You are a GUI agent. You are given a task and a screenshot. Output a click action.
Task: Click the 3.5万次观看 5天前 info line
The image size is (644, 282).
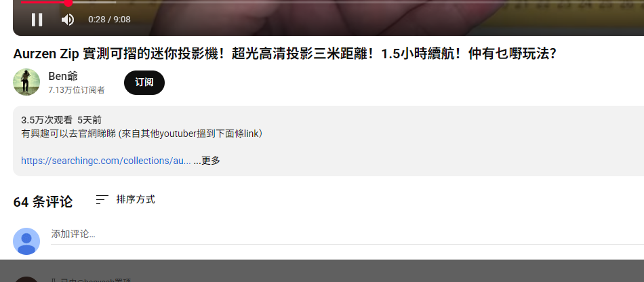(61, 120)
